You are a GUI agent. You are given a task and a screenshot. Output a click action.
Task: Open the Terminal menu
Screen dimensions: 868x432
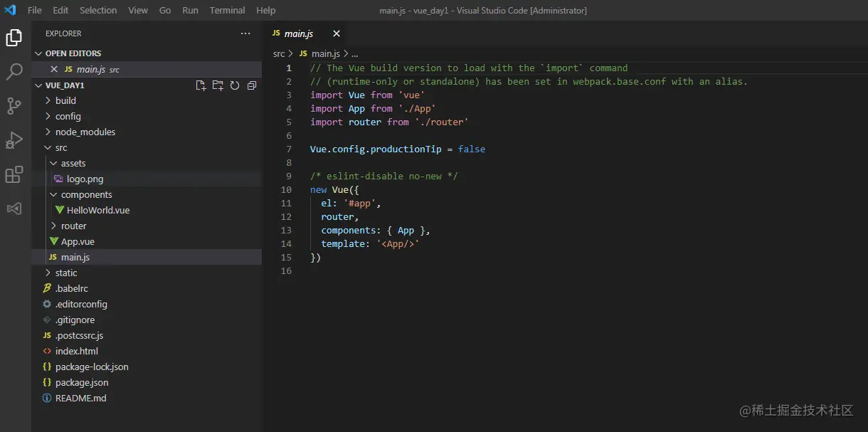[x=227, y=10]
